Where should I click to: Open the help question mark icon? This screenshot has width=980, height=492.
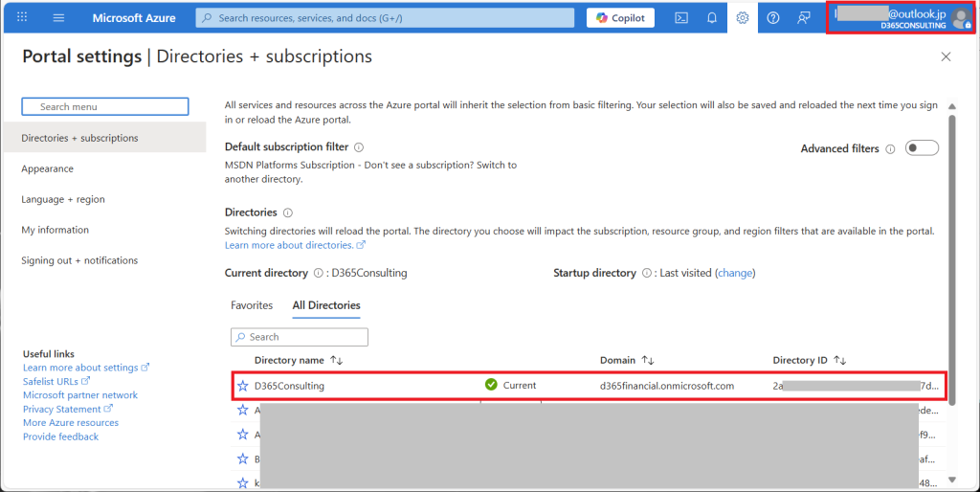[x=773, y=18]
